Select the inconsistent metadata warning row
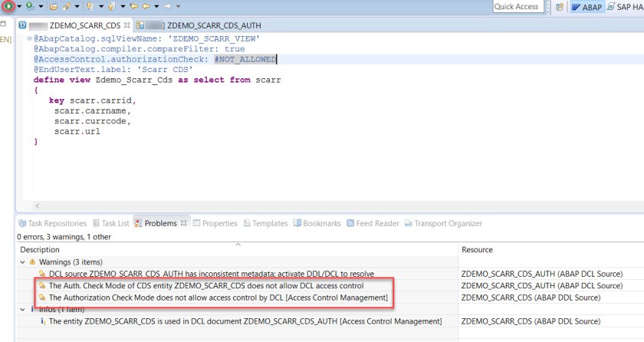 pyautogui.click(x=212, y=274)
